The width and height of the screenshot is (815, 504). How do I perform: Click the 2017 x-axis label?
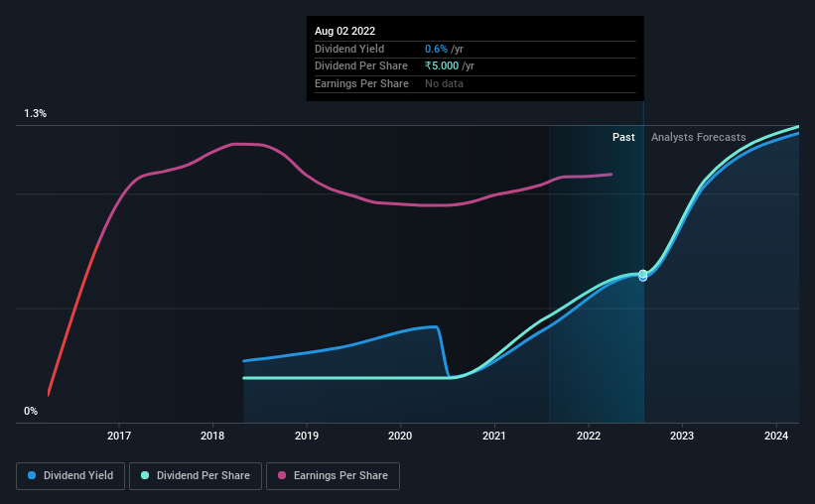pyautogui.click(x=119, y=436)
